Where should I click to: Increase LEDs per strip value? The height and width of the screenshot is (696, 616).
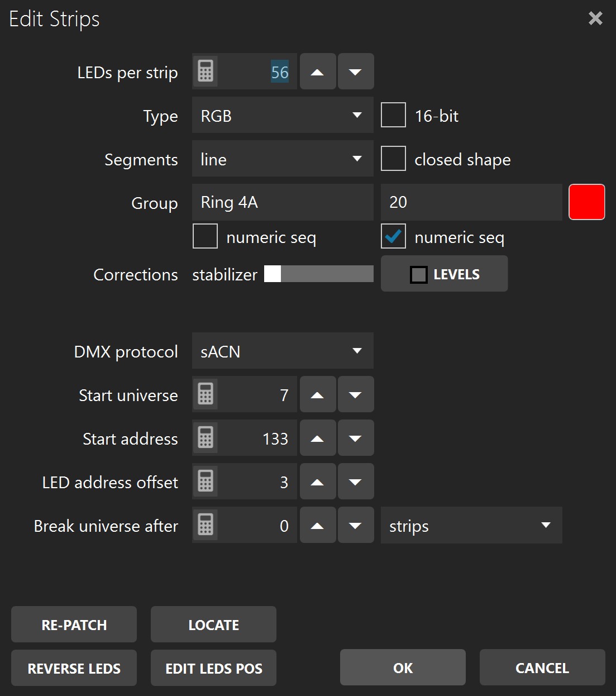pyautogui.click(x=318, y=71)
